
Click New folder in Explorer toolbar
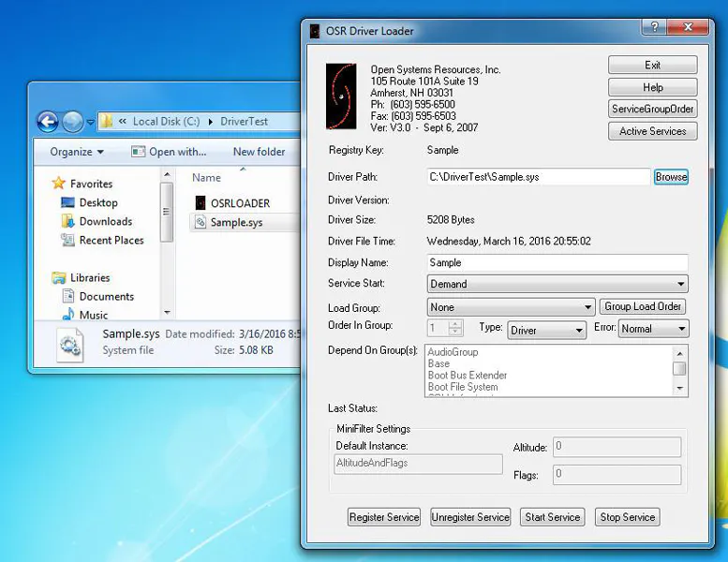(x=260, y=152)
